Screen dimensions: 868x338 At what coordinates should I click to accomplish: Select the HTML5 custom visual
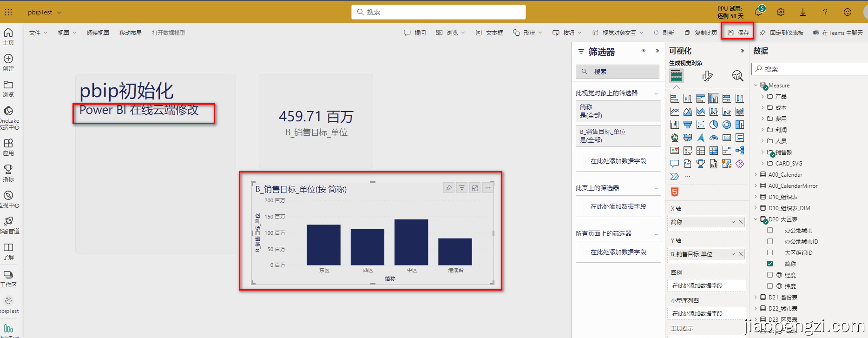tap(675, 192)
